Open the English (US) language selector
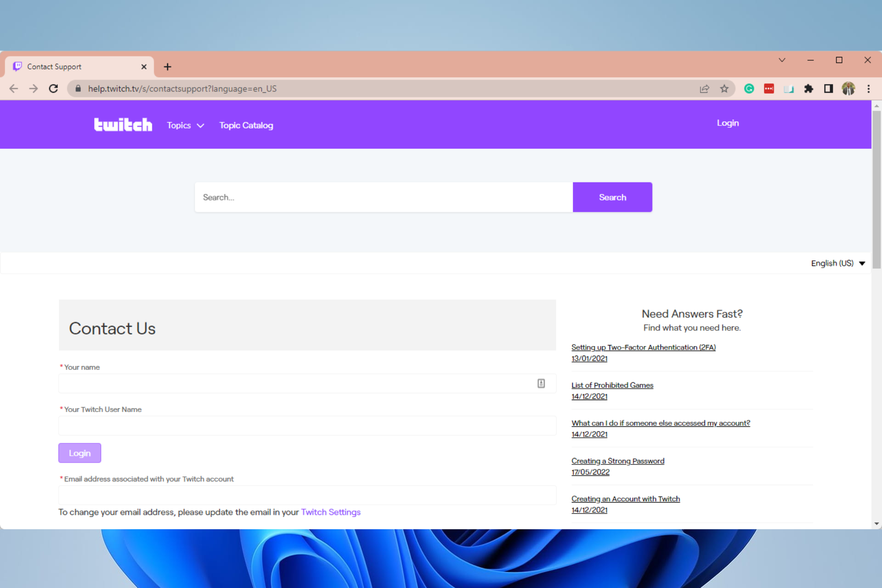This screenshot has height=588, width=882. (838, 263)
